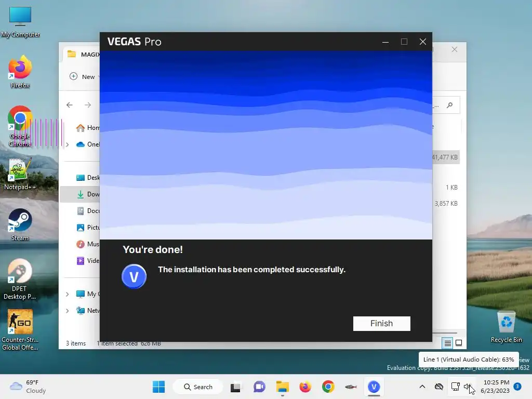Viewport: 532px width, 399px height.
Task: Minimize the VEGAS Pro installer window
Action: tap(385, 42)
